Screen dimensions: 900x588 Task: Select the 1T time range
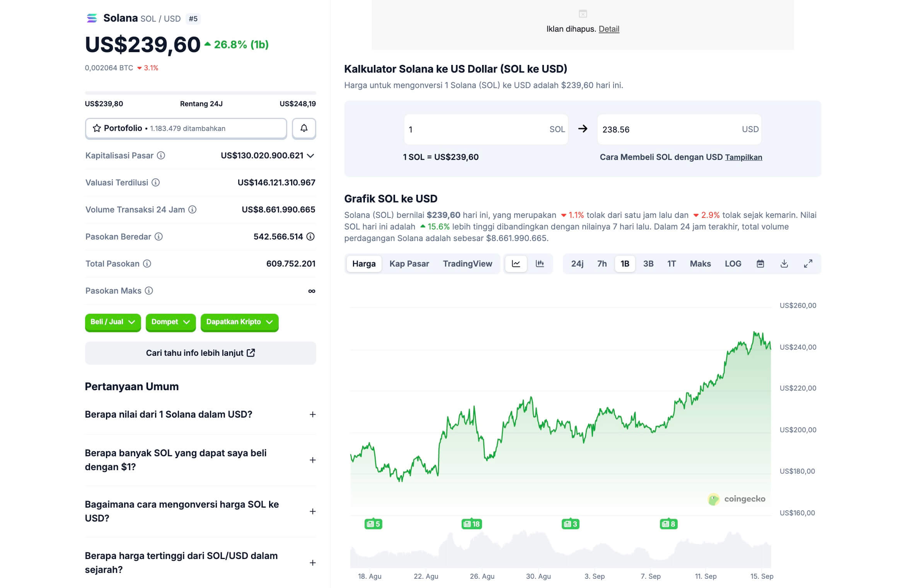[x=672, y=263]
